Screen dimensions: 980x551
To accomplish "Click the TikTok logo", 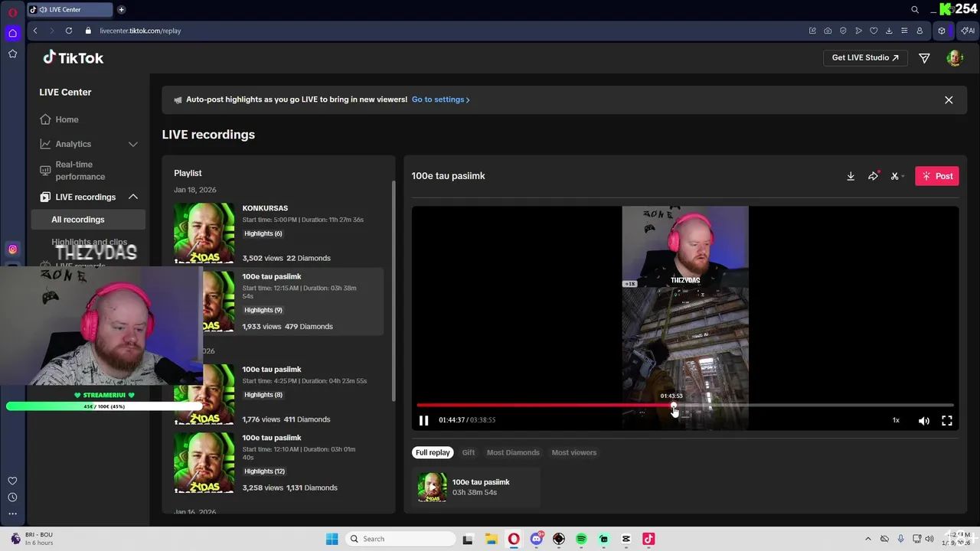I will (73, 58).
